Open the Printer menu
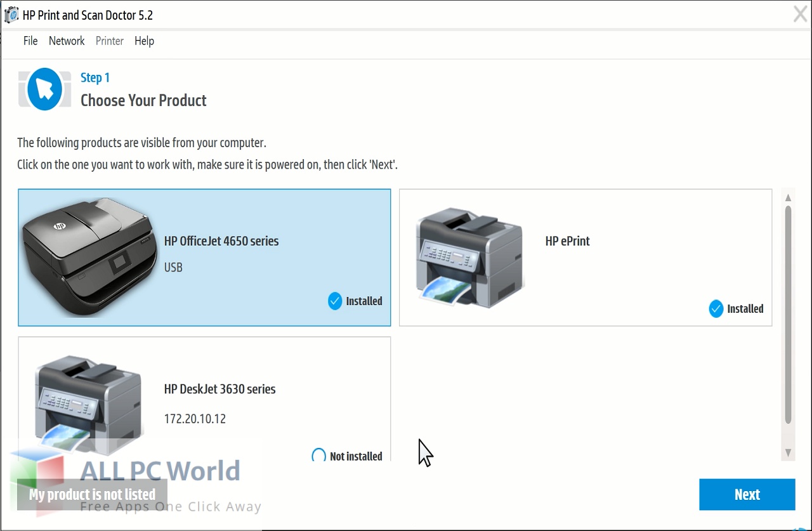 click(x=110, y=41)
